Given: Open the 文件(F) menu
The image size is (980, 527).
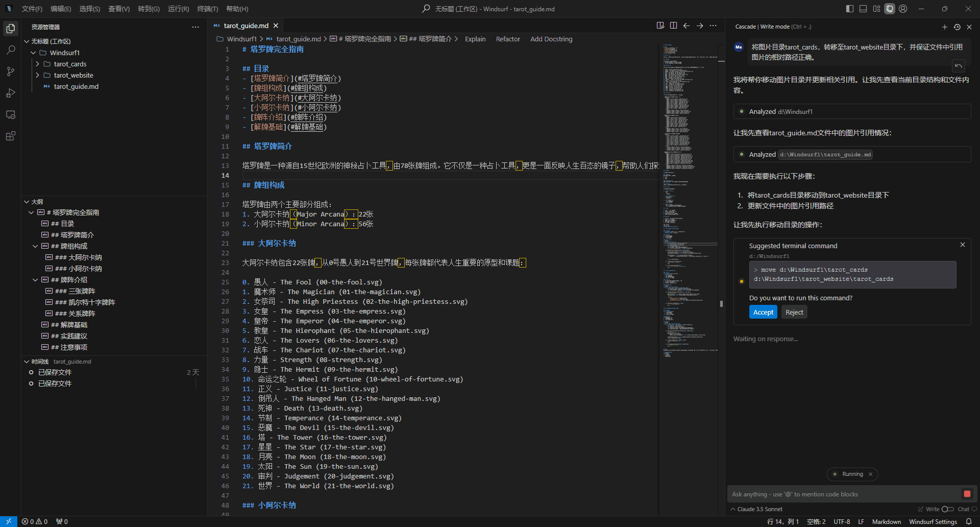Looking at the screenshot, I should [x=32, y=9].
